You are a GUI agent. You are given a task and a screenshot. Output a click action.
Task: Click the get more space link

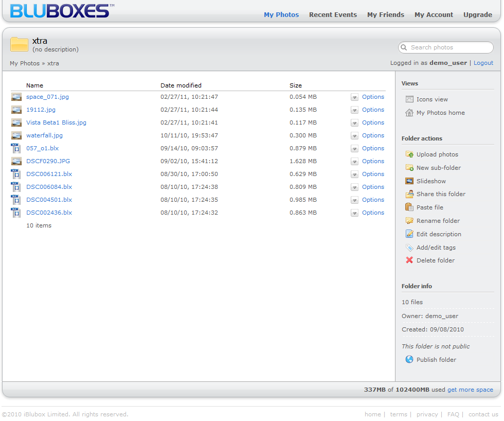[x=470, y=390]
